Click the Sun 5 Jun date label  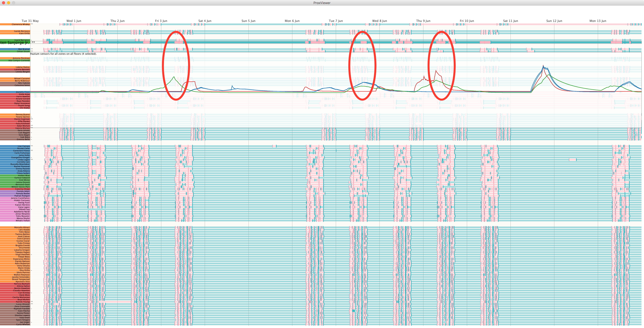coord(248,21)
